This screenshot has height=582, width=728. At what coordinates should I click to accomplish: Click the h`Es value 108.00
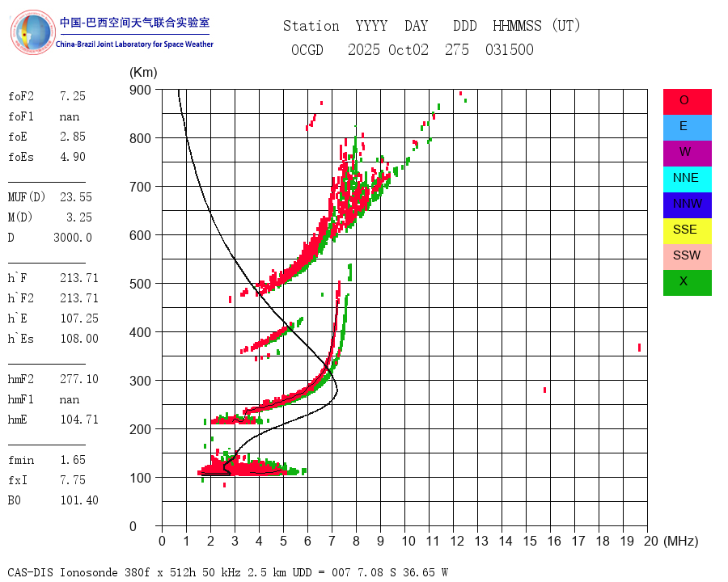79,339
